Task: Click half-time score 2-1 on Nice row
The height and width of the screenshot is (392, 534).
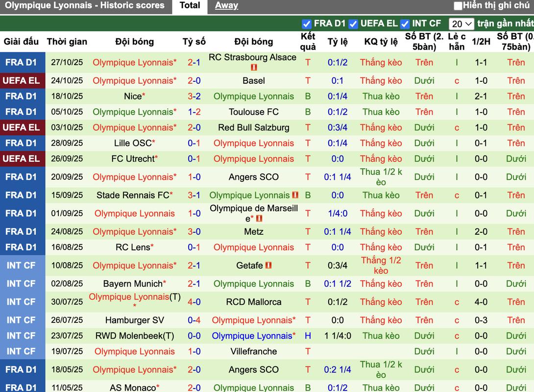Action: coord(481,97)
